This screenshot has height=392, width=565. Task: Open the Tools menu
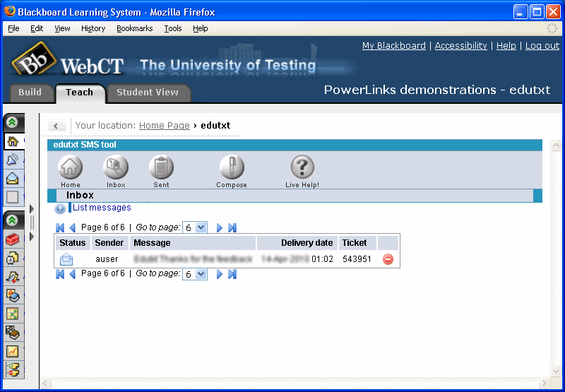point(173,28)
